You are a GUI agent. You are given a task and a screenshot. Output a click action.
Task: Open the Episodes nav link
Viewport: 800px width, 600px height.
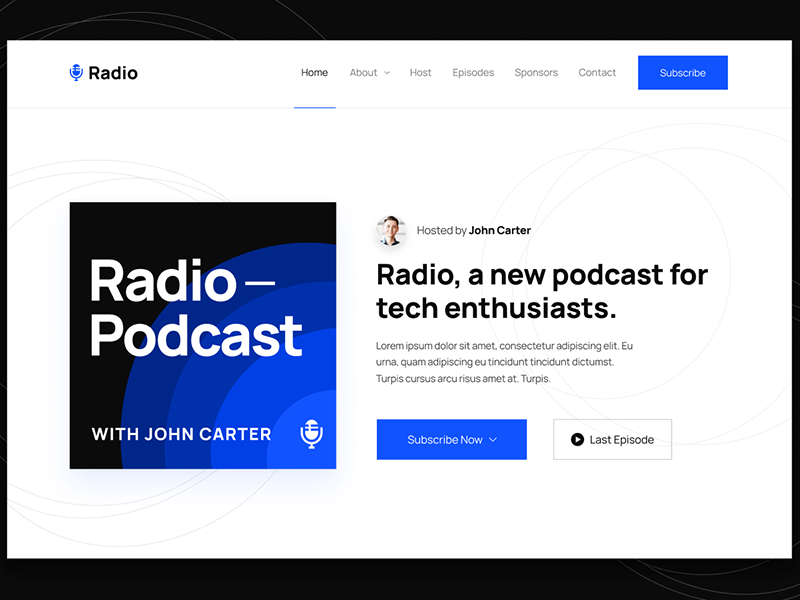(473, 72)
